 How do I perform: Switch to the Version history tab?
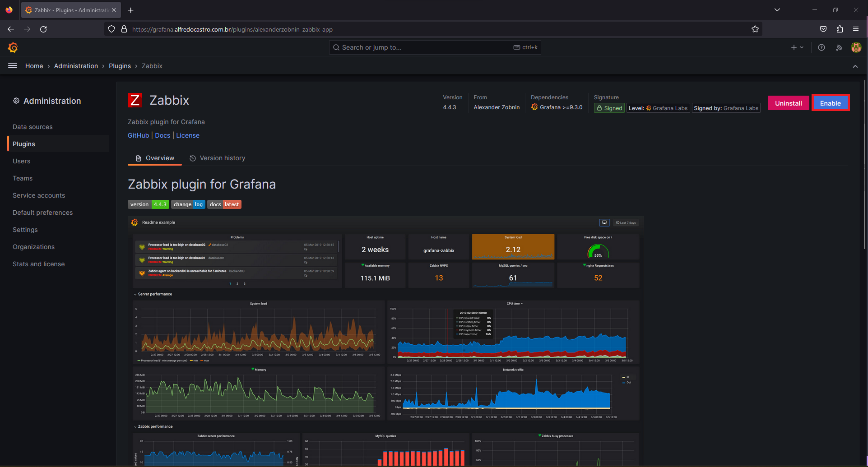218,158
